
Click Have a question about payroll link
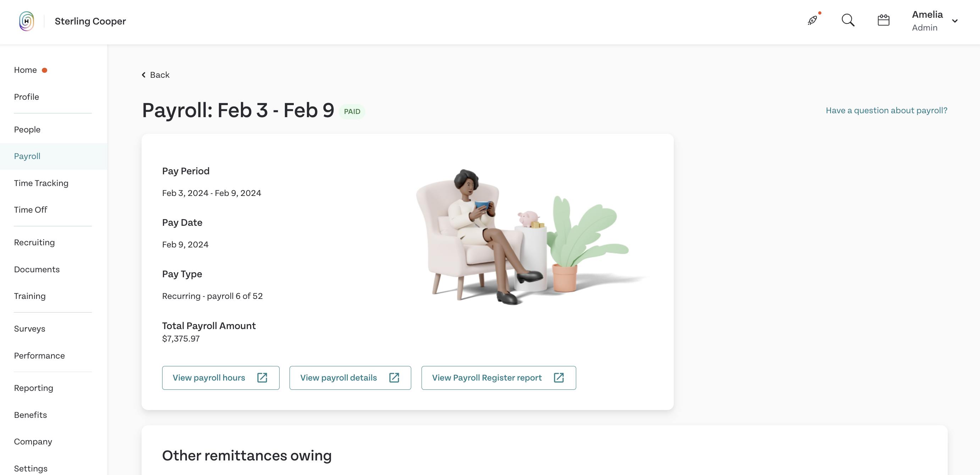tap(886, 110)
